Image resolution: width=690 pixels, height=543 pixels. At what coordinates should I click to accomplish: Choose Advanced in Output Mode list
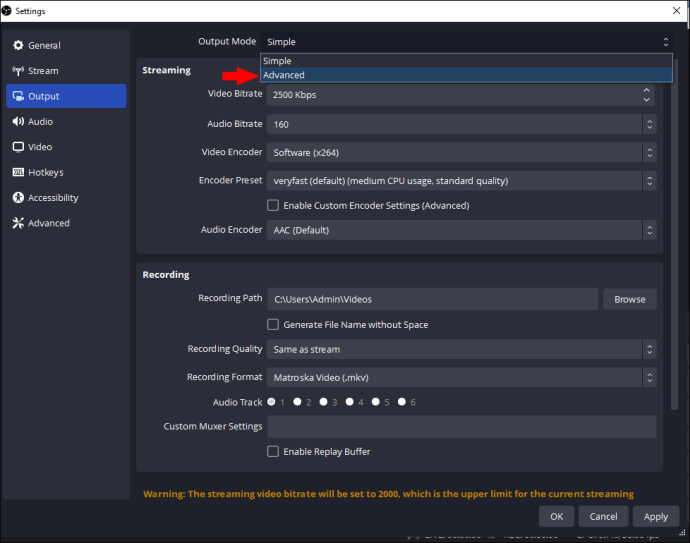tap(466, 75)
